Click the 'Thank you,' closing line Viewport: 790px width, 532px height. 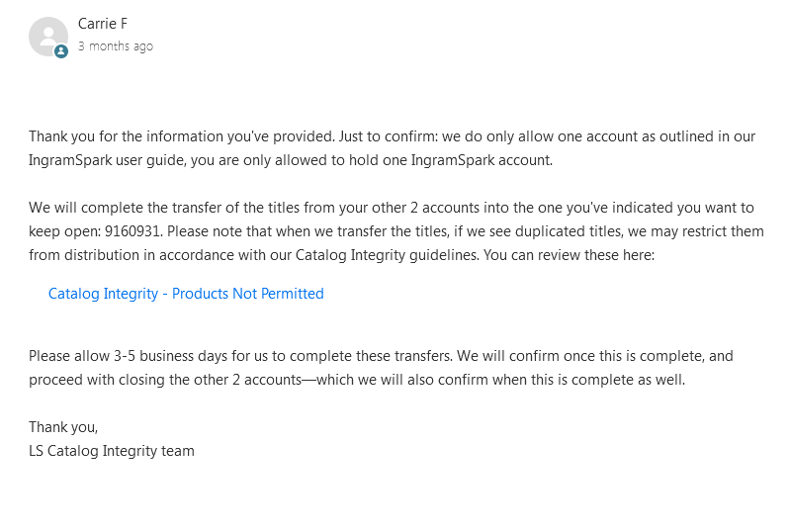pos(63,427)
